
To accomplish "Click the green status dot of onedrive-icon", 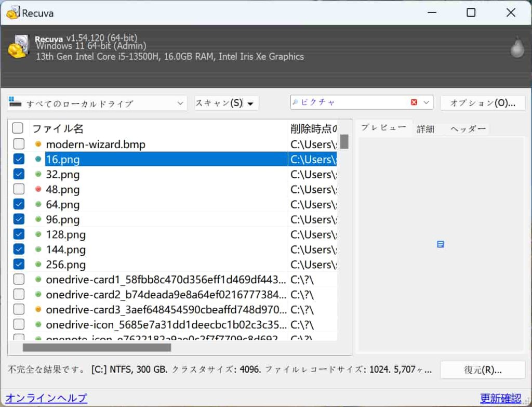I will 38,324.
